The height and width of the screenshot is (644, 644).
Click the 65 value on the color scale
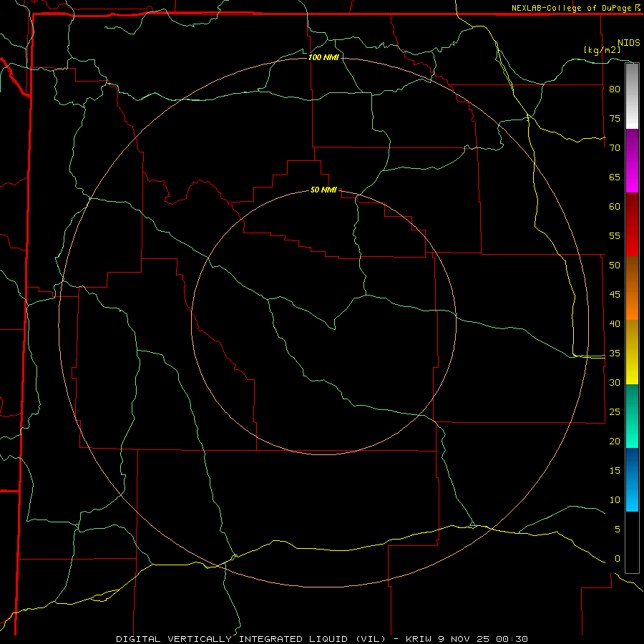[615, 177]
